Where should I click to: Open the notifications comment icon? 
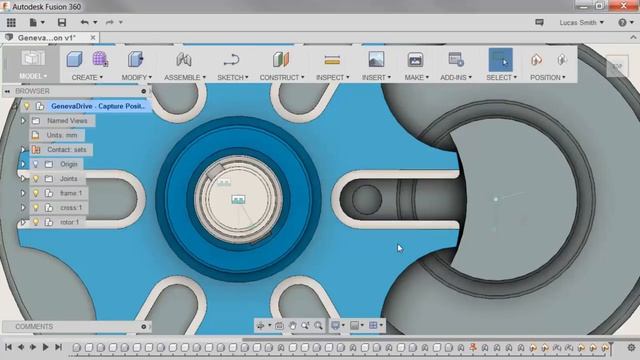[x=539, y=22]
